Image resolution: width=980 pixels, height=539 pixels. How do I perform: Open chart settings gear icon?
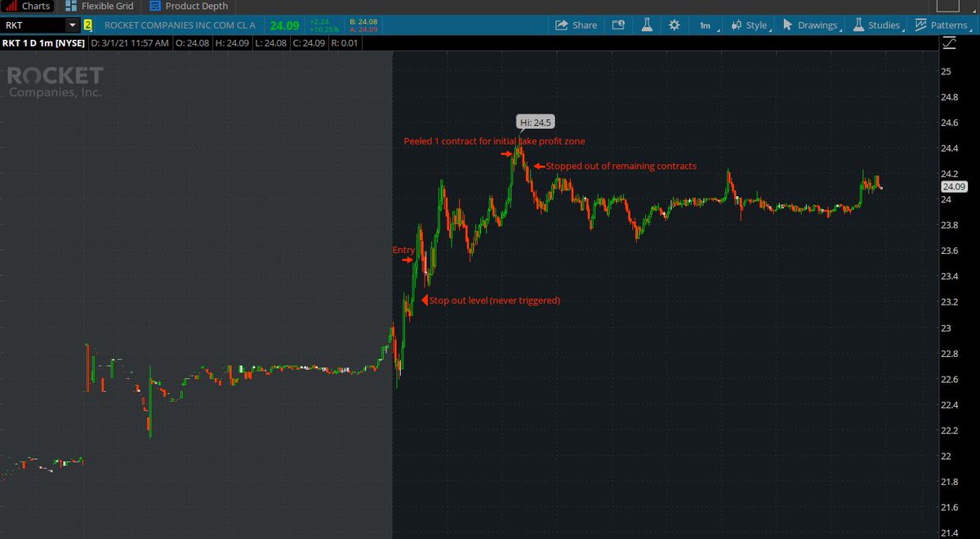click(x=675, y=25)
